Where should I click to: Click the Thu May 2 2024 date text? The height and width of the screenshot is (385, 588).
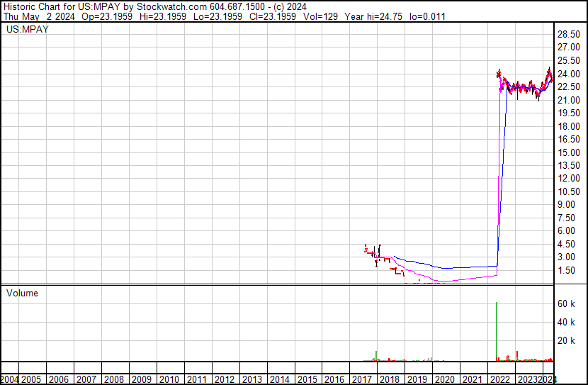tap(35, 16)
